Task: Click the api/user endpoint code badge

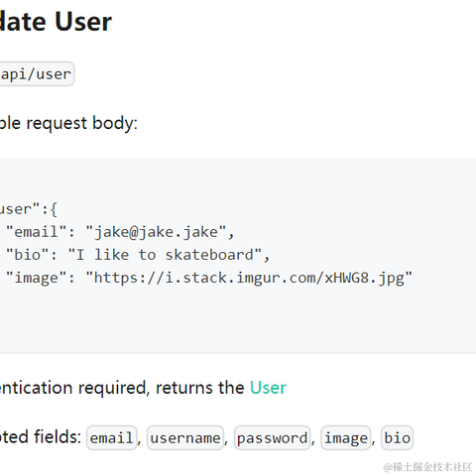Action: tap(37, 74)
